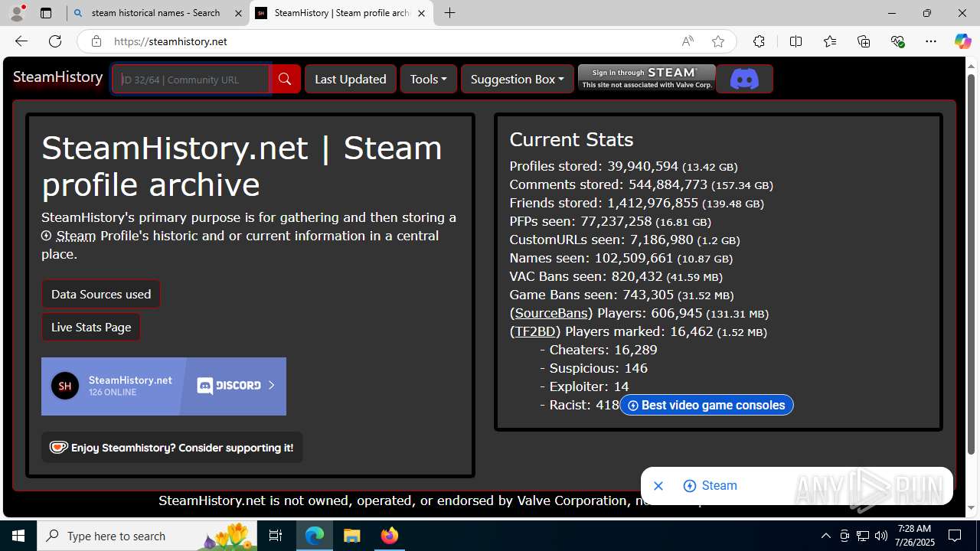Toggle the Split screen icon

(x=795, y=41)
